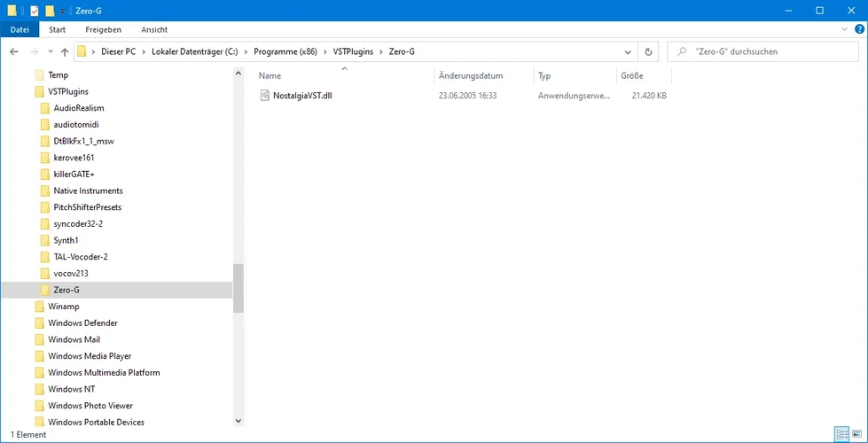Click the navigation pane scrollbar thumb
Image resolution: width=868 pixels, height=443 pixels.
click(x=238, y=288)
